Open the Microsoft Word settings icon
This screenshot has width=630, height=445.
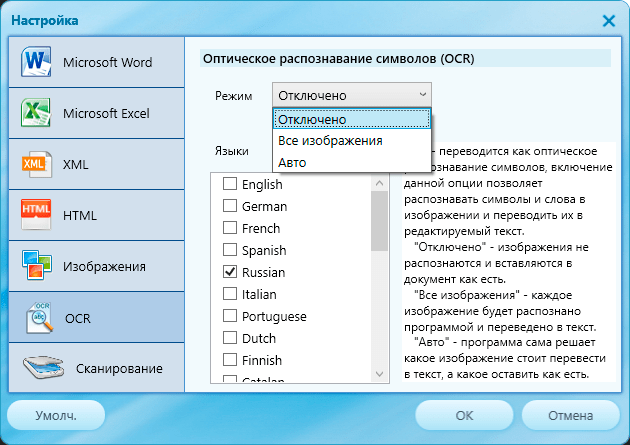coord(36,61)
